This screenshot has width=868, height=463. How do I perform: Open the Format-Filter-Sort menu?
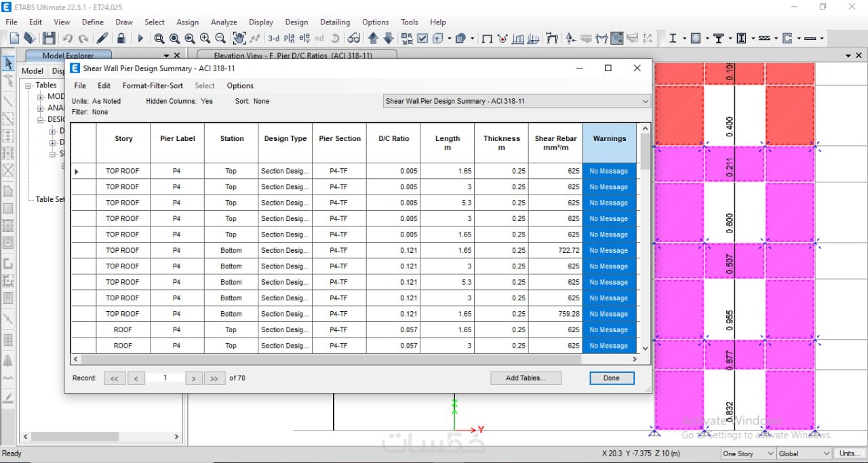153,86
